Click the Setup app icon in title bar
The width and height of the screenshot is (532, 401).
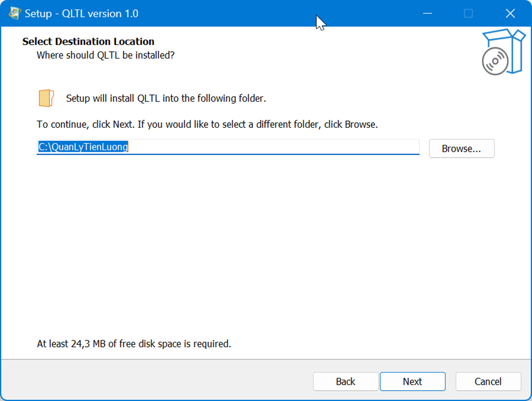tap(15, 13)
